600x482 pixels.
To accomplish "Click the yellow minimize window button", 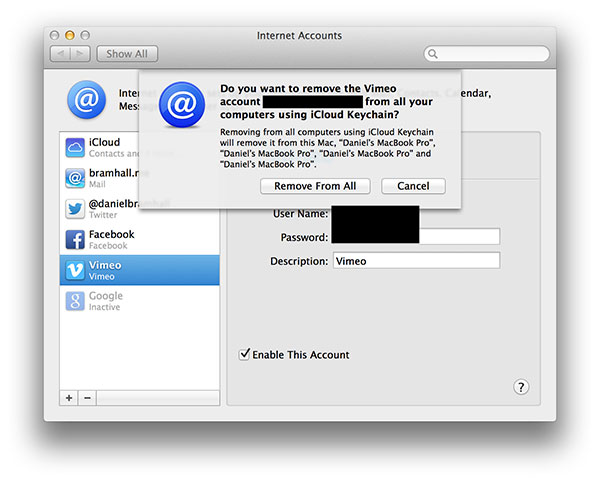I will (x=70, y=36).
